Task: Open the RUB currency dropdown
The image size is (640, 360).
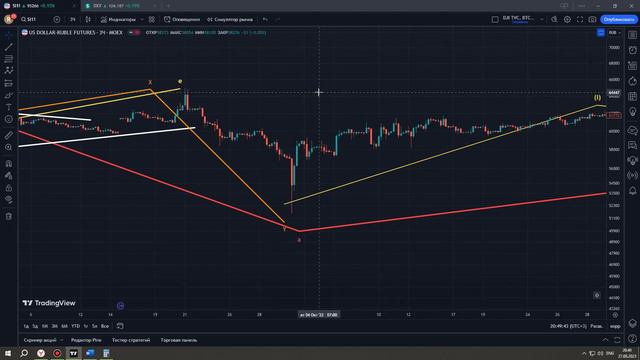Action: click(x=614, y=33)
